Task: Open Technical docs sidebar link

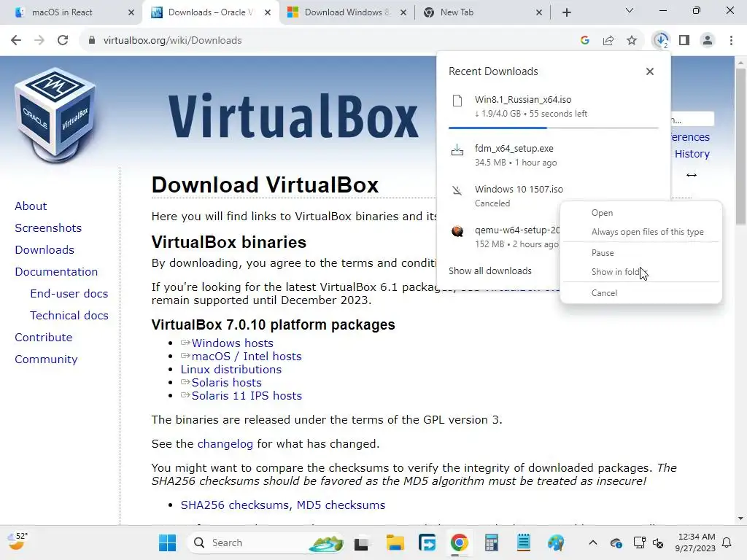Action: tap(69, 316)
